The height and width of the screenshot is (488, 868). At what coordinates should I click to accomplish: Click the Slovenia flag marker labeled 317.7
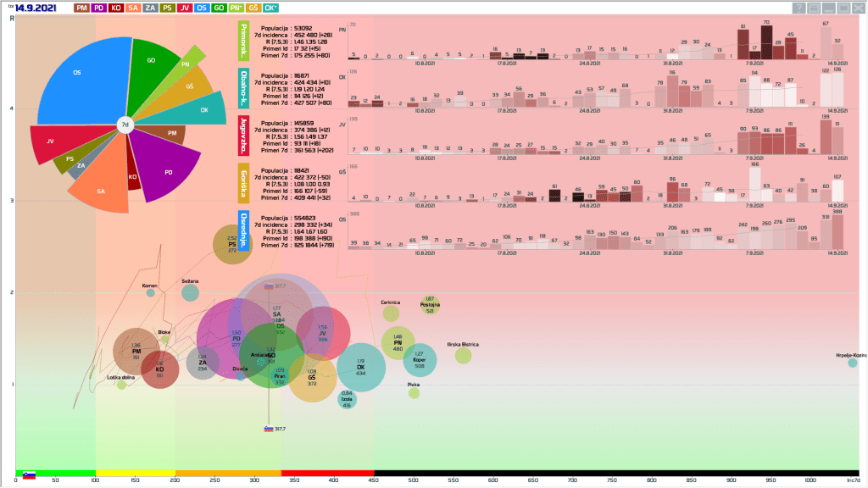269,429
